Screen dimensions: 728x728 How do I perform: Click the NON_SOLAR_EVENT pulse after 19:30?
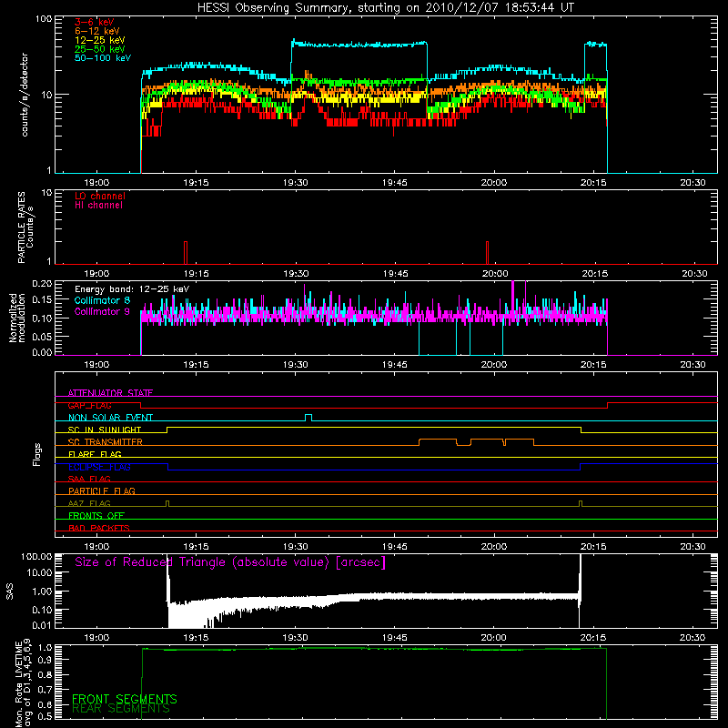click(x=308, y=418)
